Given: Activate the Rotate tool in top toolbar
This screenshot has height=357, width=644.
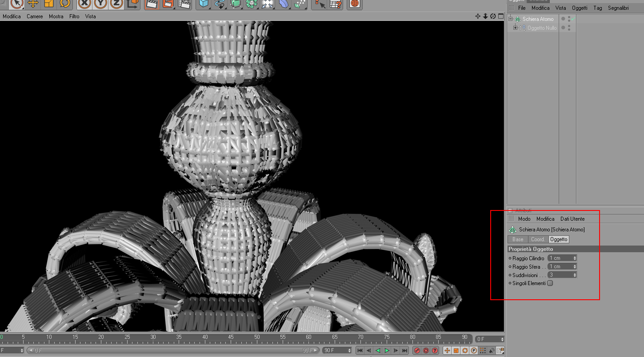Looking at the screenshot, I should pyautogui.click(x=65, y=4).
